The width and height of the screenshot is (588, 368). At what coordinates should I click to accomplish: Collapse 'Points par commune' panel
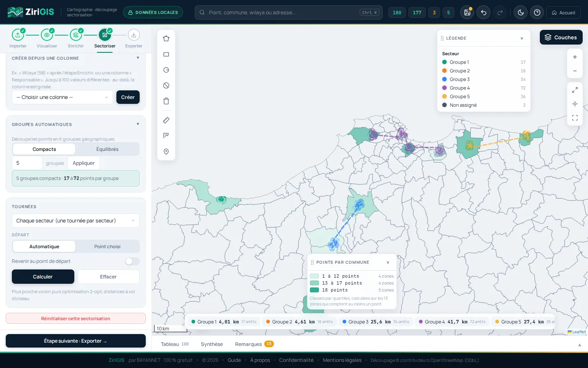pyautogui.click(x=388, y=263)
